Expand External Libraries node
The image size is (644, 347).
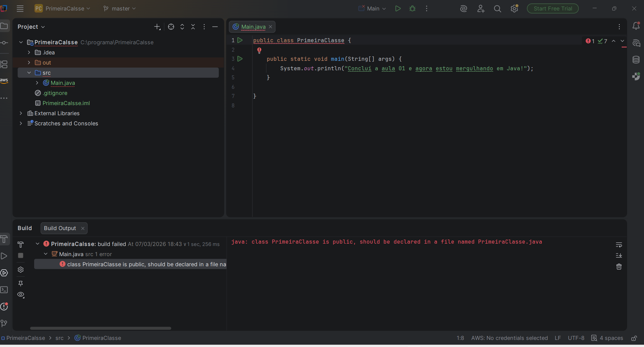tap(21, 113)
